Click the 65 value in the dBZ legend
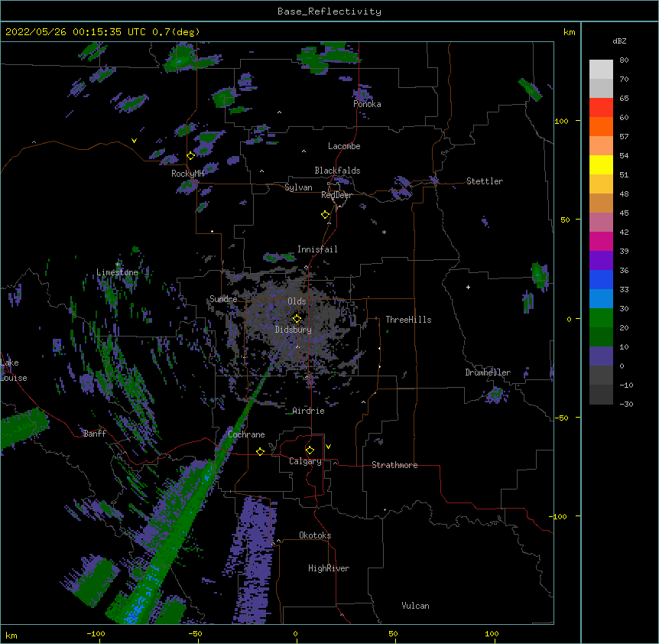This screenshot has height=644, width=659. pos(624,99)
